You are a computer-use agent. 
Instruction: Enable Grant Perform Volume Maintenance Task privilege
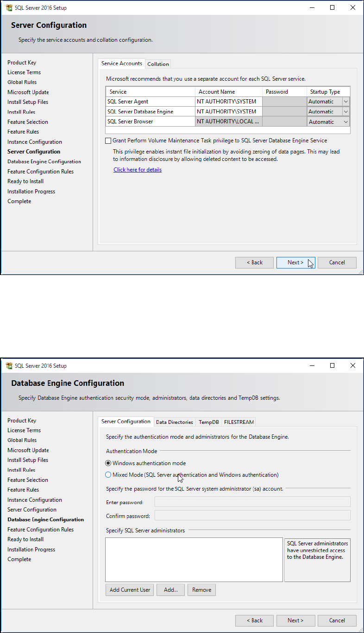(108, 141)
